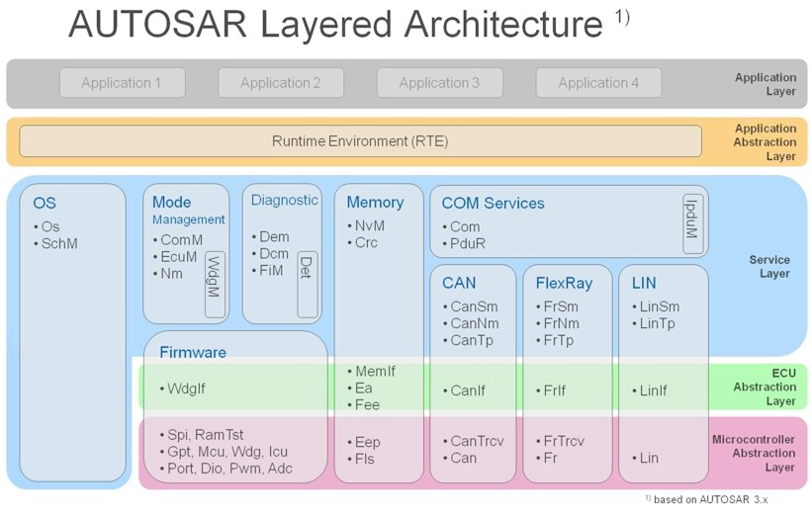Click the Runtime Environment (RTE) bar
812x516 pixels.
(x=360, y=140)
